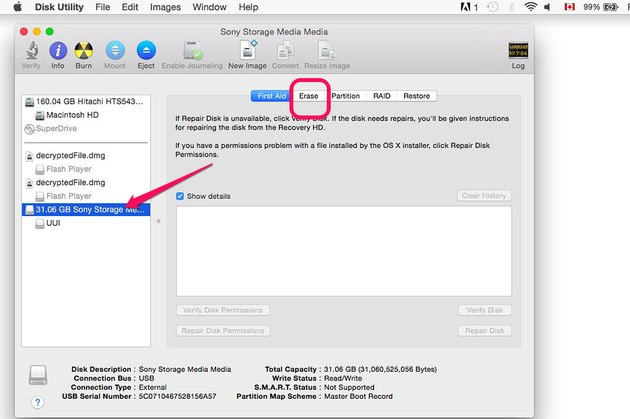
Task: Open the File menu in menu bar
Action: [x=102, y=7]
